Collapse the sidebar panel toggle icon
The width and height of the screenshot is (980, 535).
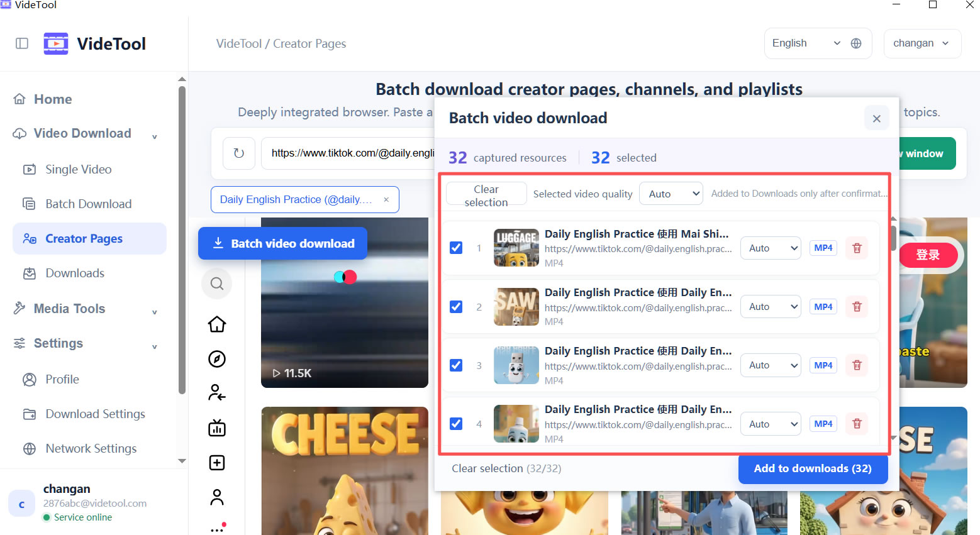(22, 43)
